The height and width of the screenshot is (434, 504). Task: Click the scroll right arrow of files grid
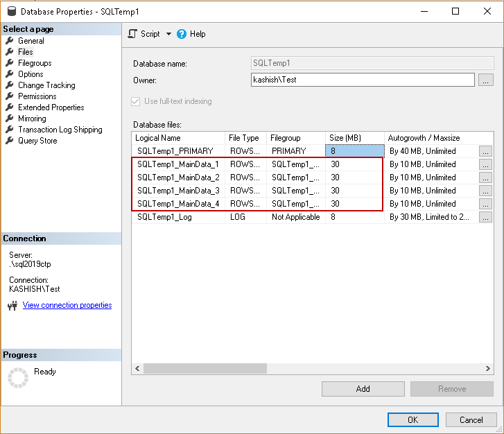tap(488, 368)
